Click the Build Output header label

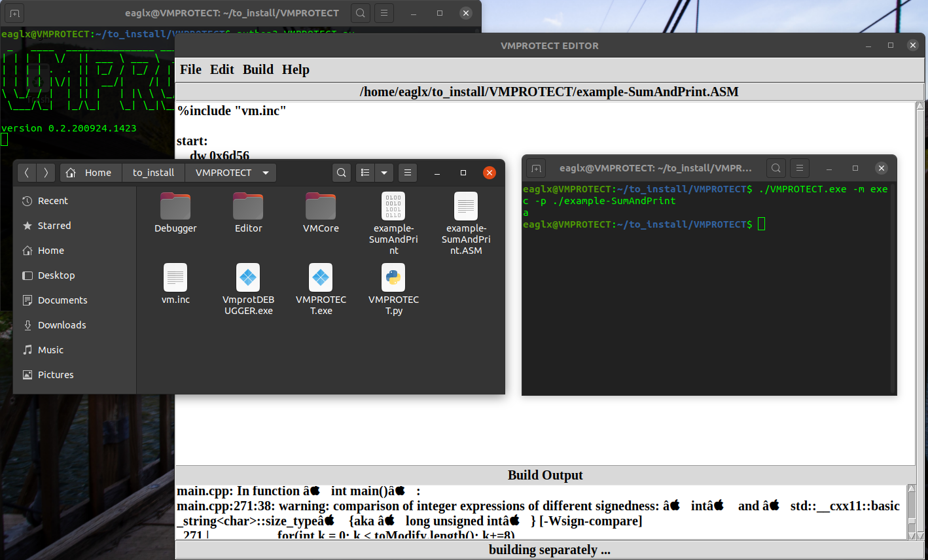(x=545, y=475)
